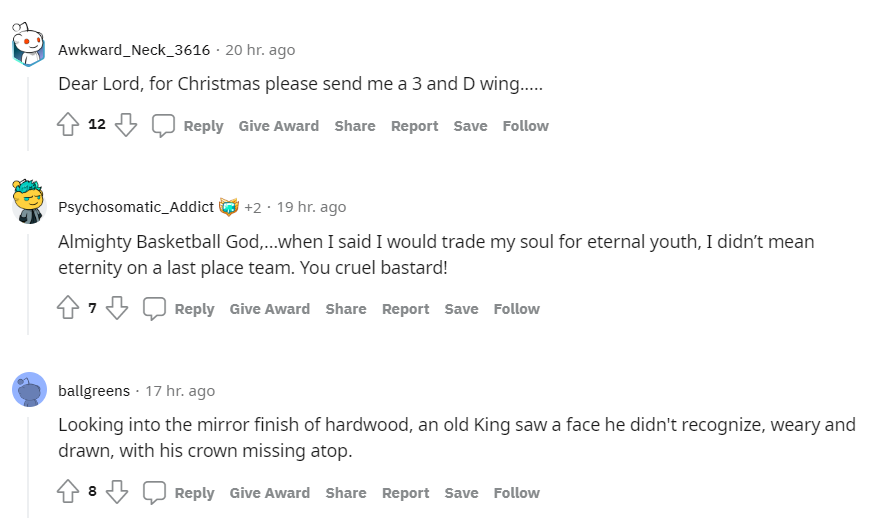Downvote Awkward_Neck_3616's comment

click(x=125, y=125)
